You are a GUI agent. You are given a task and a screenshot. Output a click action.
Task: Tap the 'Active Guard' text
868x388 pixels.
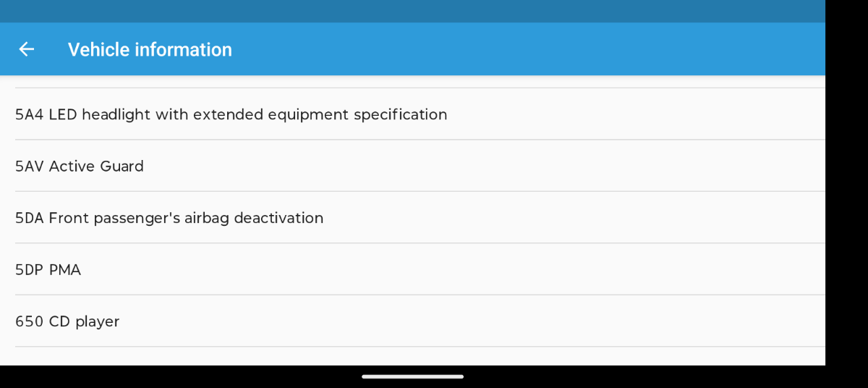(x=96, y=166)
